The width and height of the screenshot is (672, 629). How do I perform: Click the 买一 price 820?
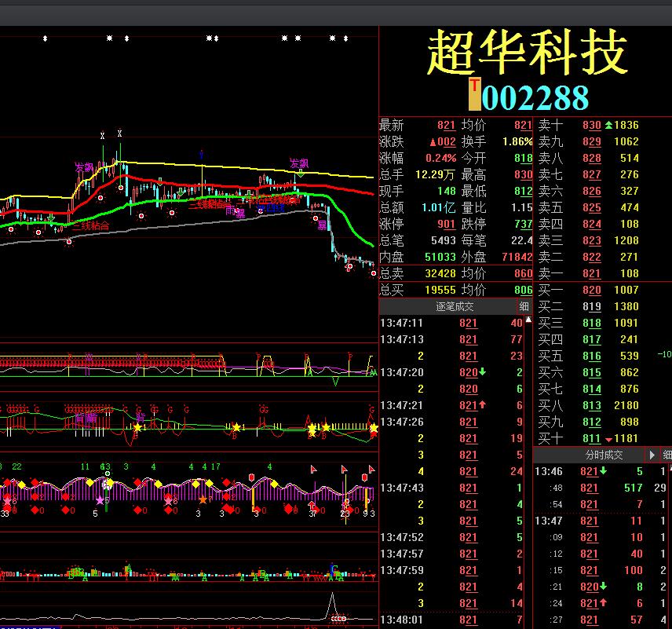[x=591, y=290]
